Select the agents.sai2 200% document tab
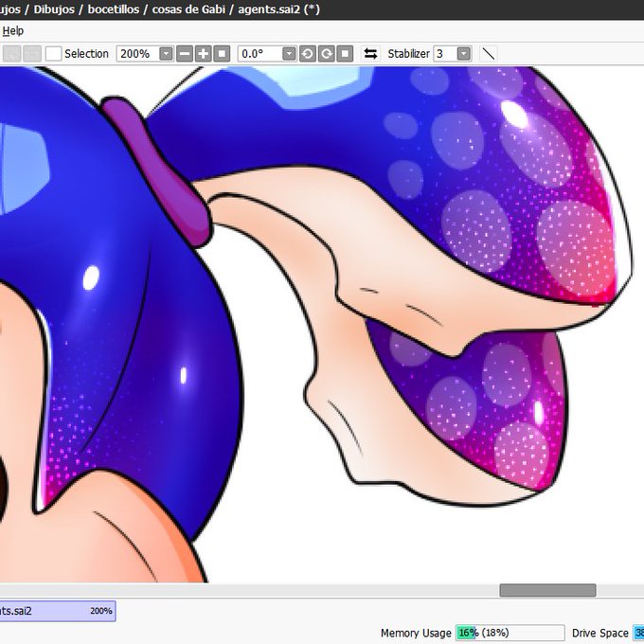This screenshot has height=644, width=644. click(57, 611)
